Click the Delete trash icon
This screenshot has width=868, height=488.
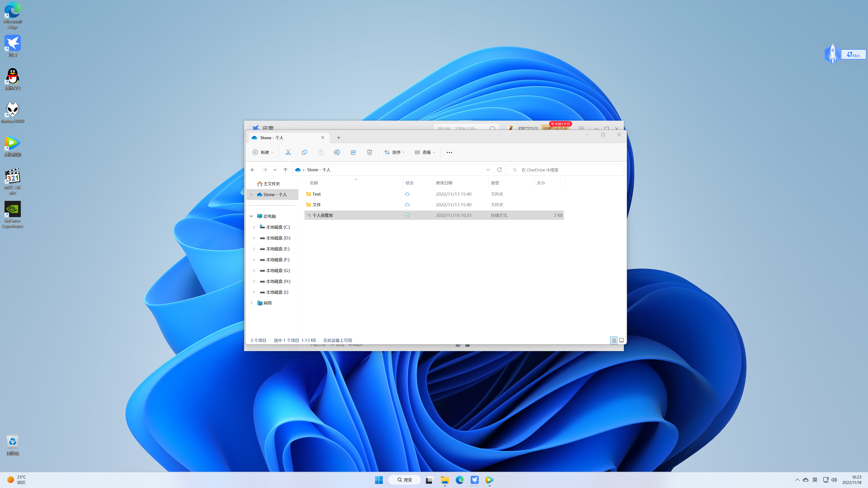point(369,152)
